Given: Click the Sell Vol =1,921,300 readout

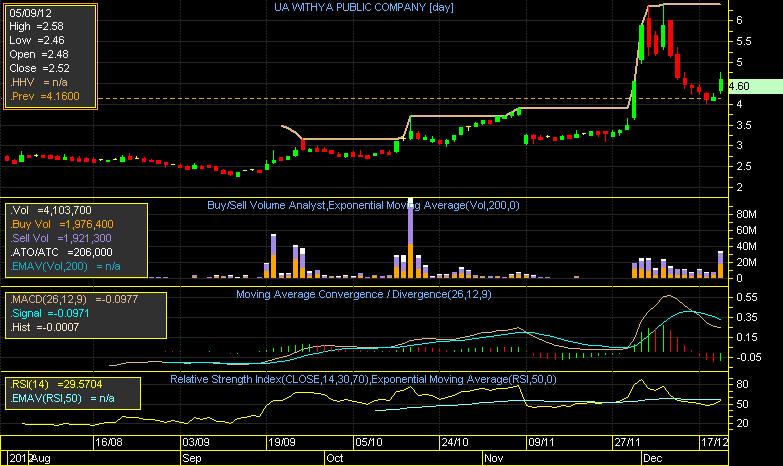Looking at the screenshot, I should (61, 238).
